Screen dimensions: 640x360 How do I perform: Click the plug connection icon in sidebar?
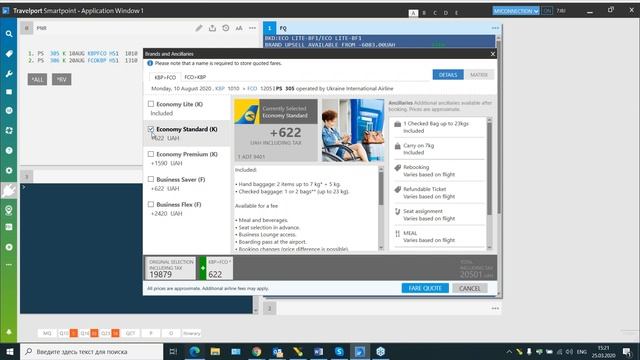(9, 190)
